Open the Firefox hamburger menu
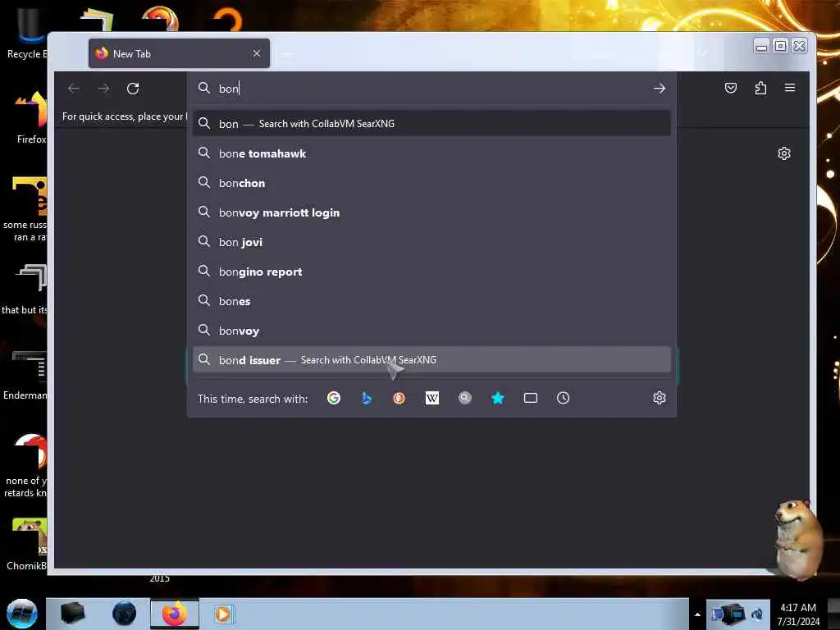 click(x=790, y=88)
